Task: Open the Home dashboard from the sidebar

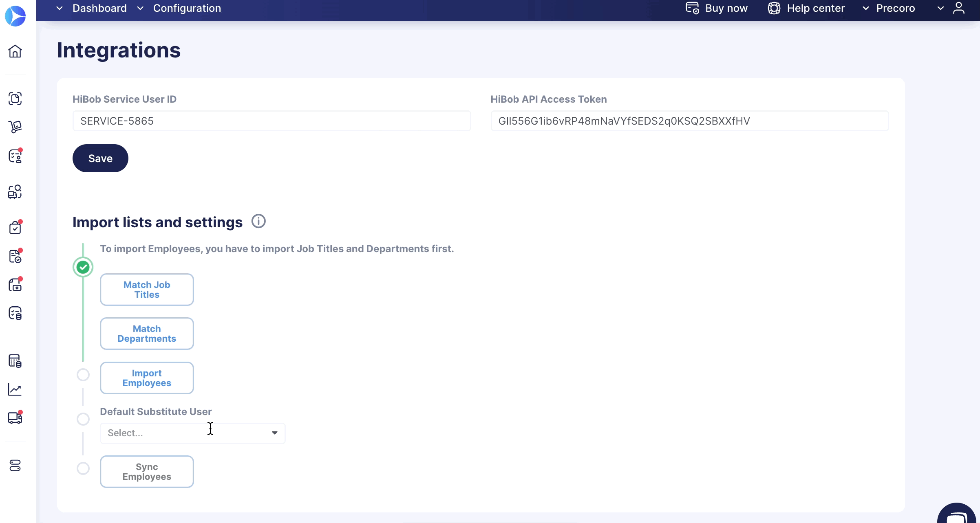Action: click(x=15, y=52)
